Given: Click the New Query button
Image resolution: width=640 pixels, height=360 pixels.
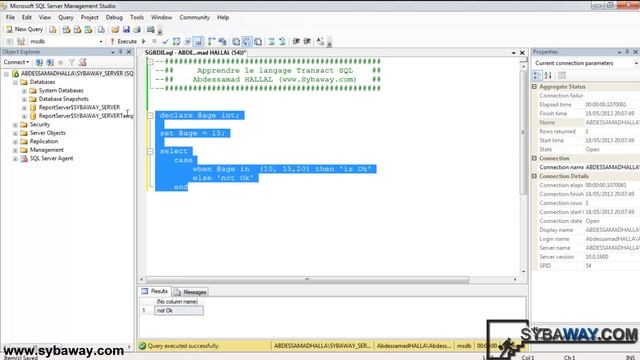Looking at the screenshot, I should pyautogui.click(x=24, y=29).
